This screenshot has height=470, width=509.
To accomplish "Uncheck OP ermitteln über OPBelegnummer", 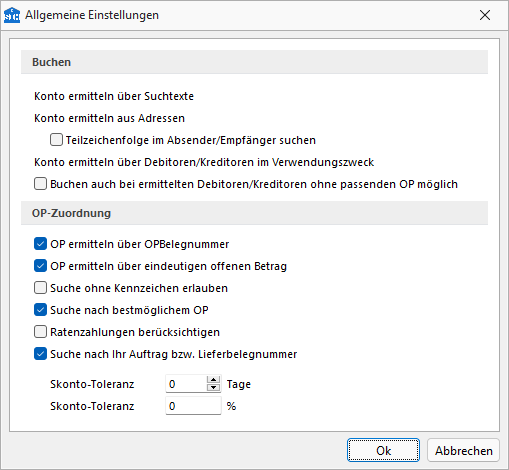I will point(40,244).
